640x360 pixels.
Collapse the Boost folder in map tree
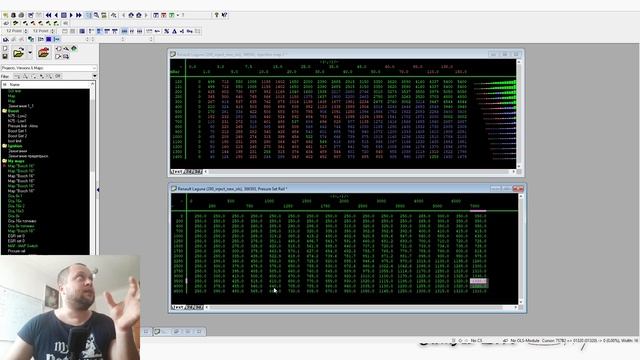[x=4, y=111]
